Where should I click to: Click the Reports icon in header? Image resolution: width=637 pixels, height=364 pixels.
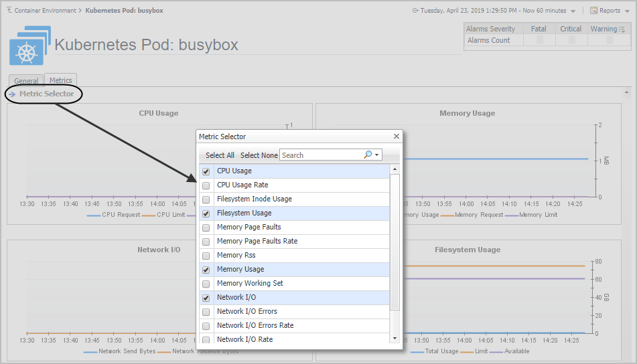(x=593, y=11)
